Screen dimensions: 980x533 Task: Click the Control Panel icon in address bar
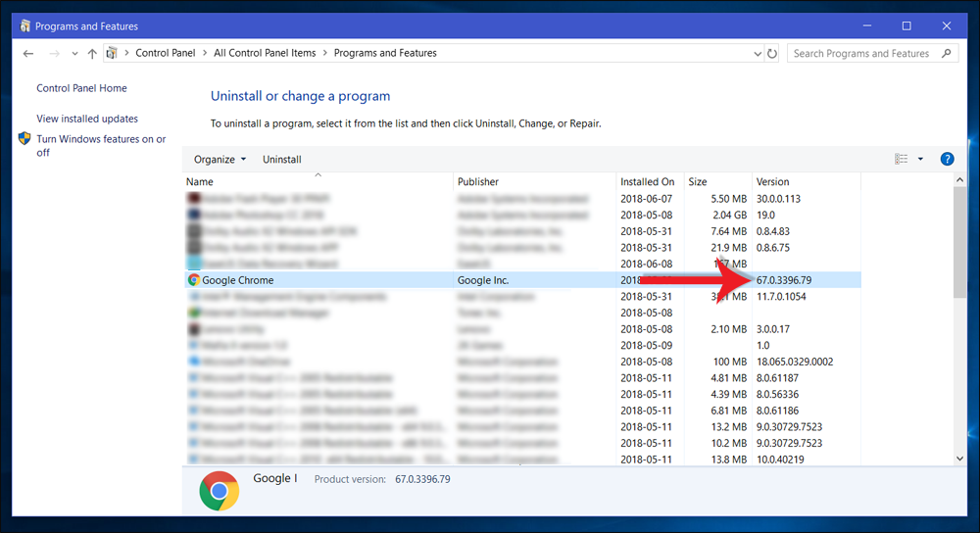pyautogui.click(x=112, y=53)
